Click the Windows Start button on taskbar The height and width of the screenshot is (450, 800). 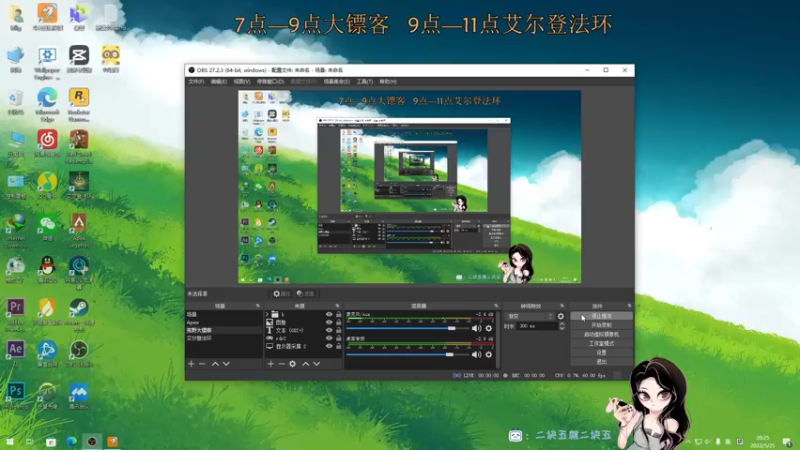(10, 441)
